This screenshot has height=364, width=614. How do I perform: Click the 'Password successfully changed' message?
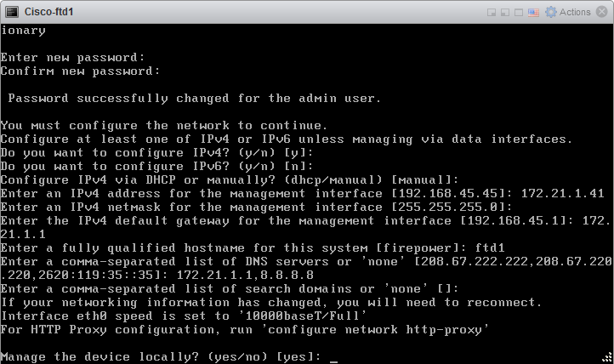[x=194, y=99]
